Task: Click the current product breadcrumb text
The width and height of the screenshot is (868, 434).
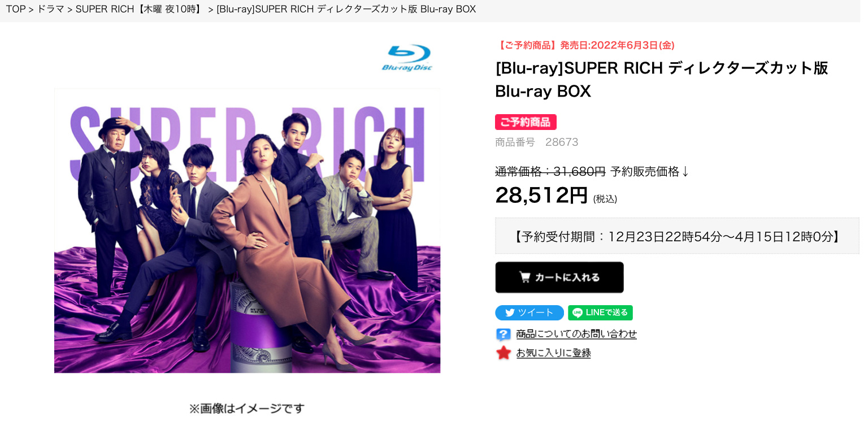Action: coord(346,9)
